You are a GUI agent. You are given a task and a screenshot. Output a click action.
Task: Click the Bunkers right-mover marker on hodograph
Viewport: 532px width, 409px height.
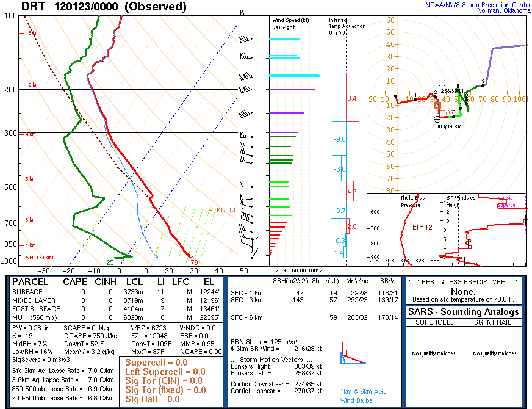437,119
